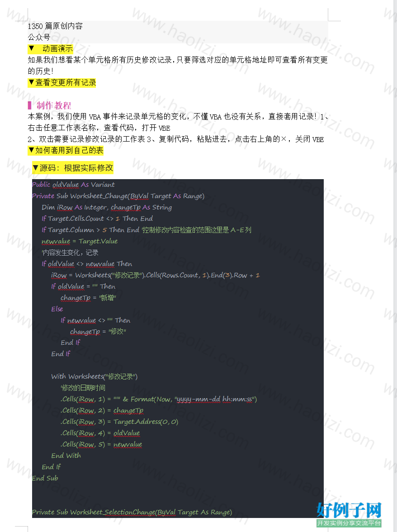Click the 'Else' keyword line
The height and width of the screenshot is (532, 397).
point(57,309)
